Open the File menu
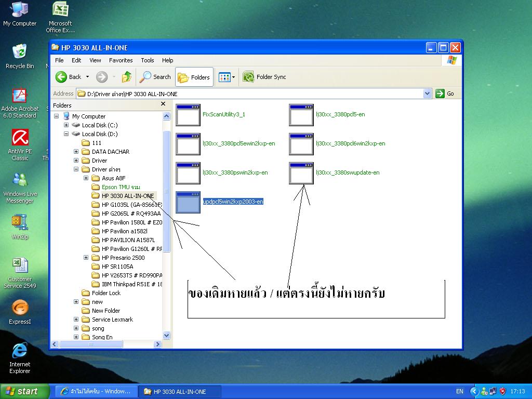Screen dimensions: 532x399 pyautogui.click(x=59, y=60)
